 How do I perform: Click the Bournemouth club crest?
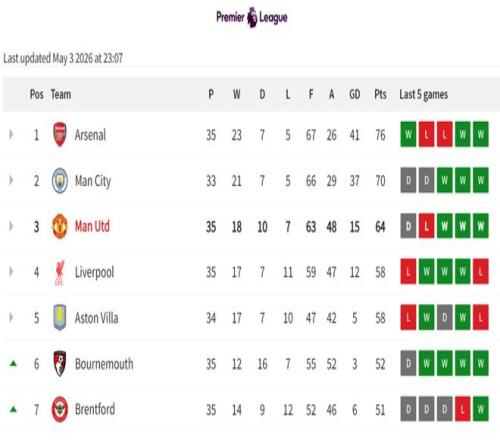60,364
